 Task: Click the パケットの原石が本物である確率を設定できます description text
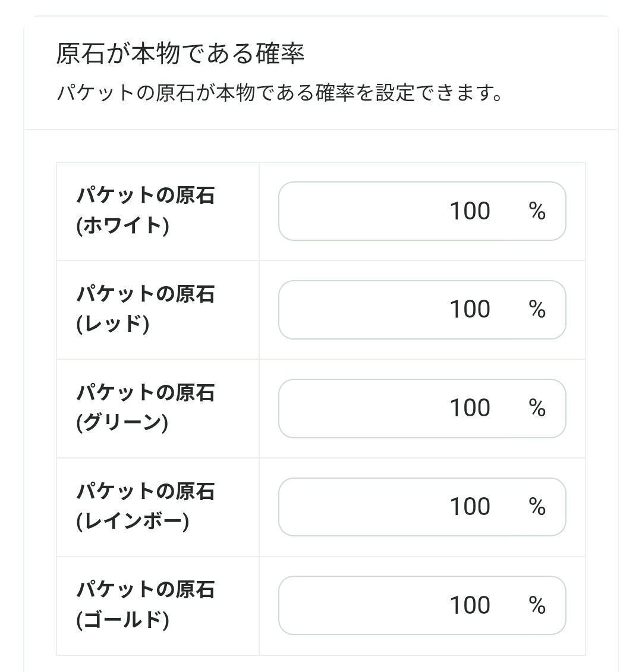click(280, 93)
